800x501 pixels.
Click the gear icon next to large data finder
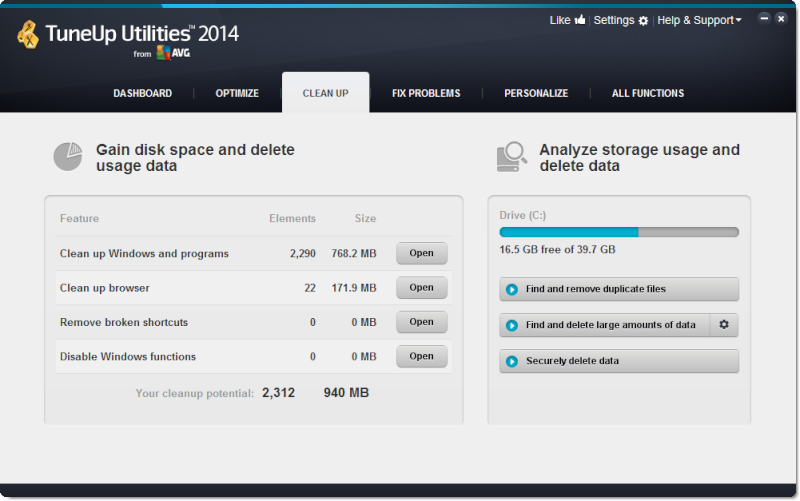724,325
